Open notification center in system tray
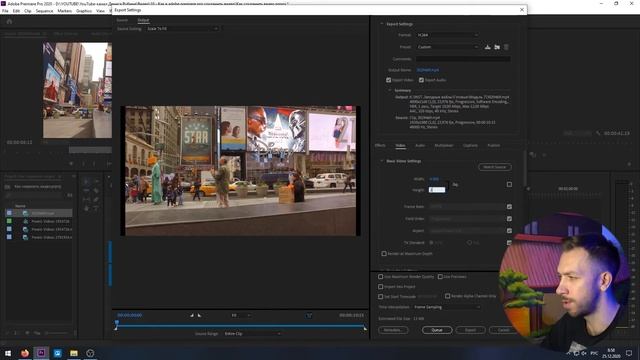This screenshot has width=640, height=360. coord(629,353)
